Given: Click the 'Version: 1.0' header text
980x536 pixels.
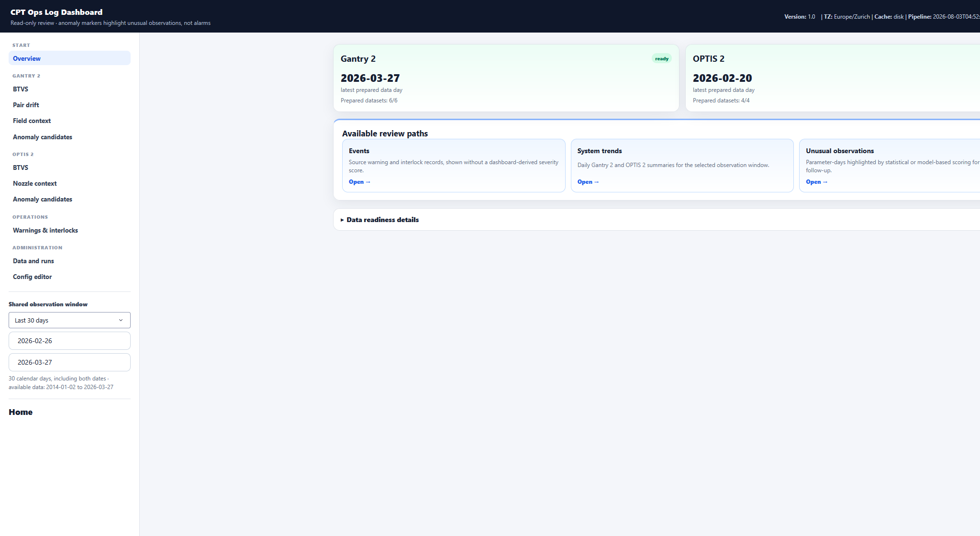Looking at the screenshot, I should 800,17.
